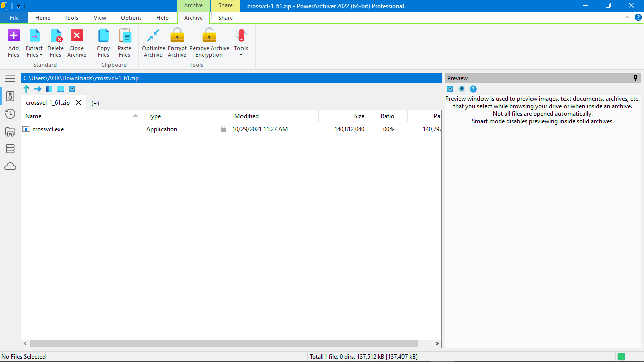Select the crossvcl.exe file row
The width and height of the screenshot is (644, 362).
click(x=231, y=129)
